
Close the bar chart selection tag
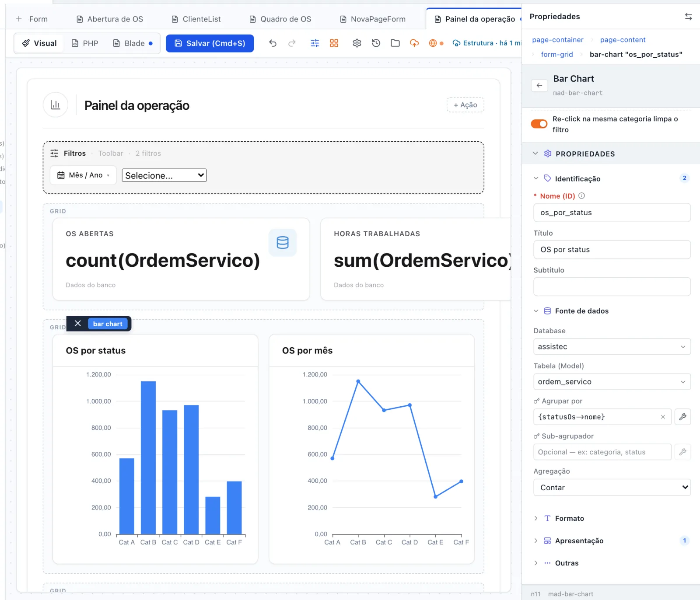pyautogui.click(x=78, y=324)
